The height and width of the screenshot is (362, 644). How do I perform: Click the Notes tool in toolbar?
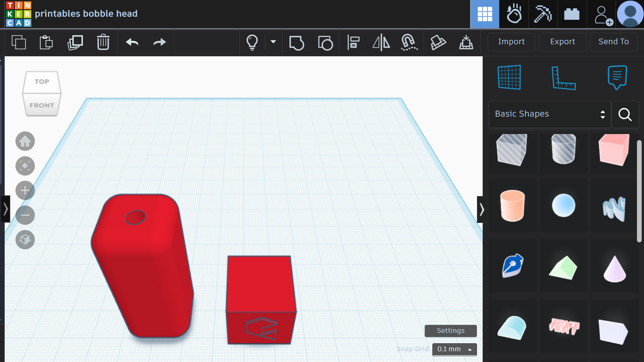[x=438, y=43]
